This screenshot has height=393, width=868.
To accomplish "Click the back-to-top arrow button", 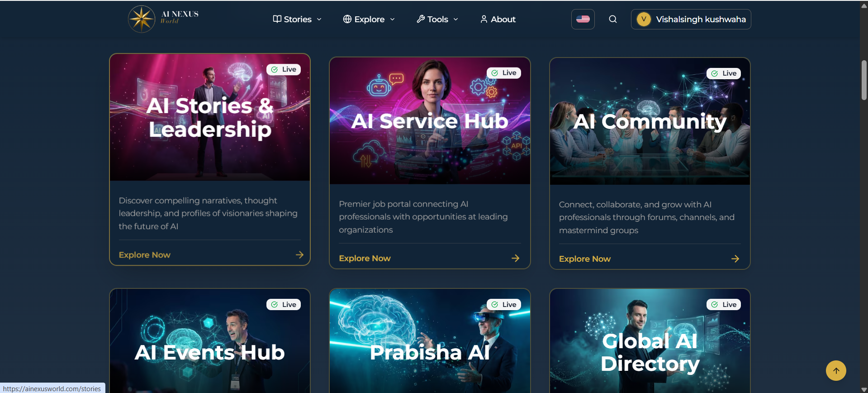I will tap(836, 370).
